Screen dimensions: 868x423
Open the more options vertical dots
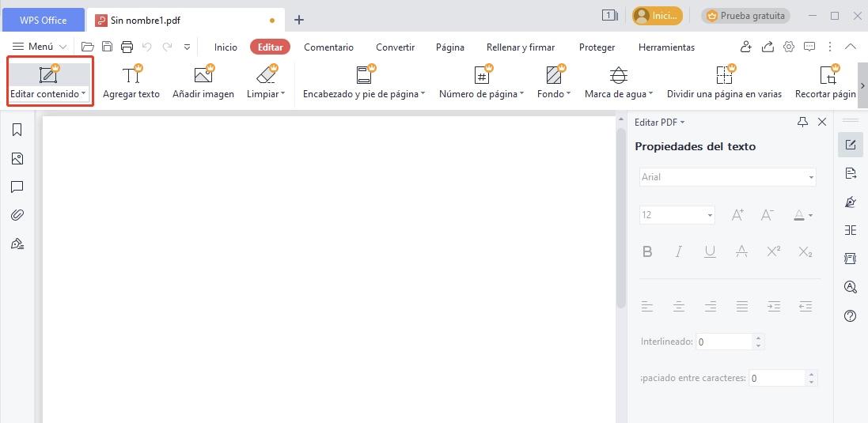[830, 47]
